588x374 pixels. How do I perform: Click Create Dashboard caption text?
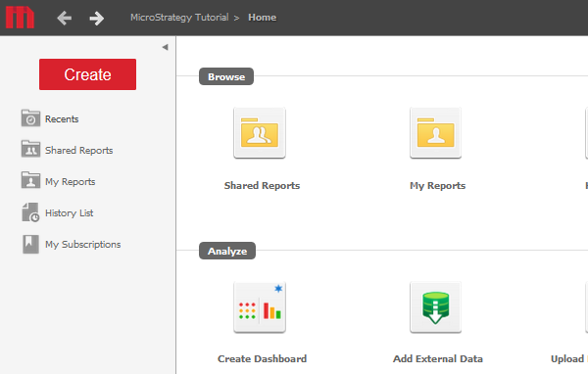tap(262, 358)
